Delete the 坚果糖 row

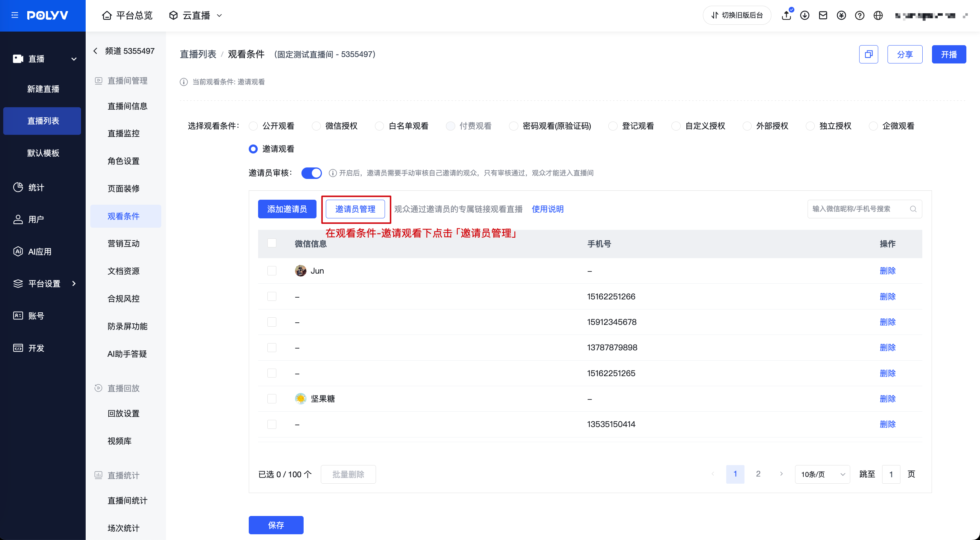[888, 399]
